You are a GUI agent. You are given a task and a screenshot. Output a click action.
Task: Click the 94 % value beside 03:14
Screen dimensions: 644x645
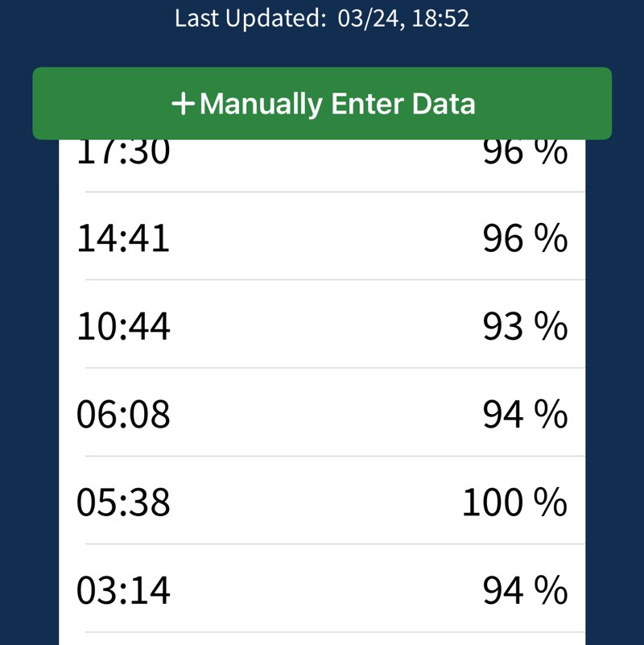(525, 591)
